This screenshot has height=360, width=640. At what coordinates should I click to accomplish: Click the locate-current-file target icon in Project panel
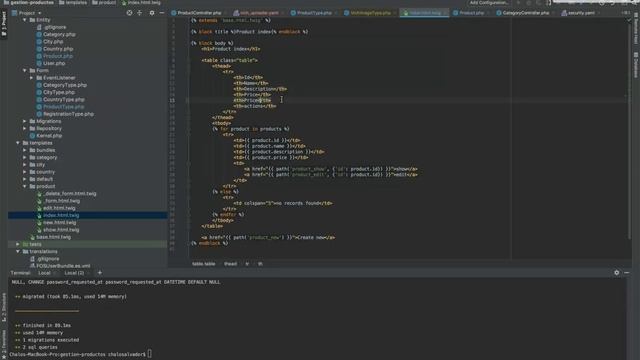click(x=129, y=13)
